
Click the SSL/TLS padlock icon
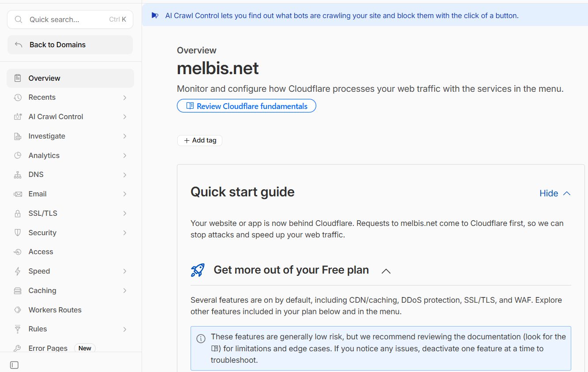tap(18, 214)
